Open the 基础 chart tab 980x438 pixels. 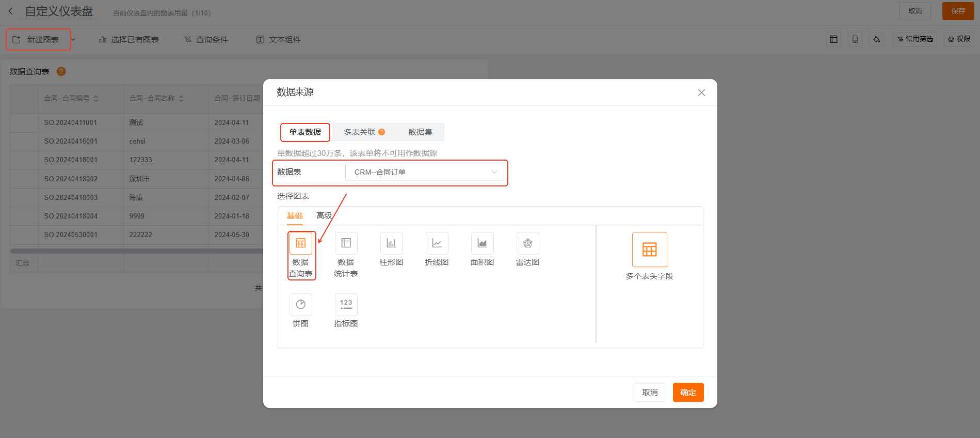tap(295, 216)
